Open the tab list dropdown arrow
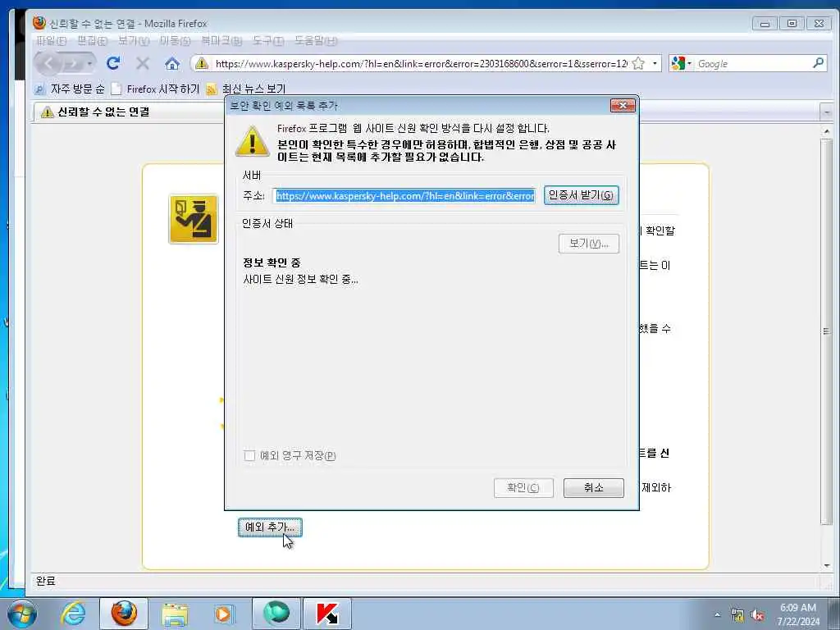The width and height of the screenshot is (840, 630). click(x=827, y=112)
